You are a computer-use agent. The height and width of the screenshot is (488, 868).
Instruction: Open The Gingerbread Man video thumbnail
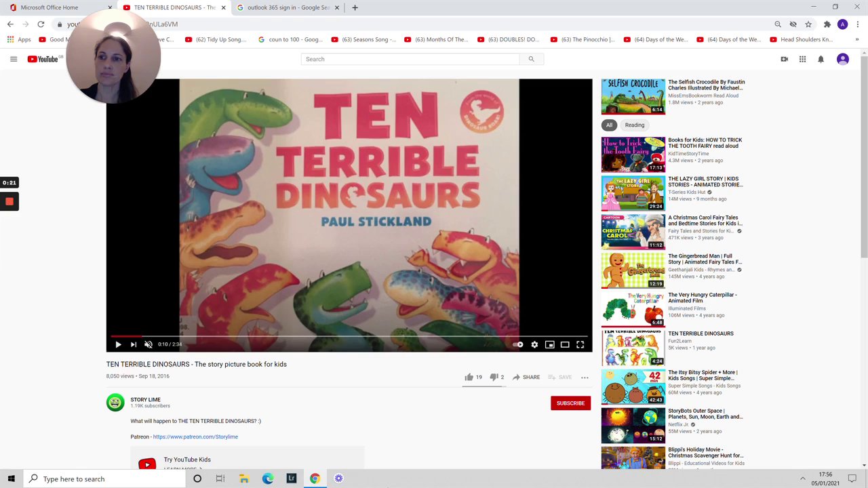[633, 270]
